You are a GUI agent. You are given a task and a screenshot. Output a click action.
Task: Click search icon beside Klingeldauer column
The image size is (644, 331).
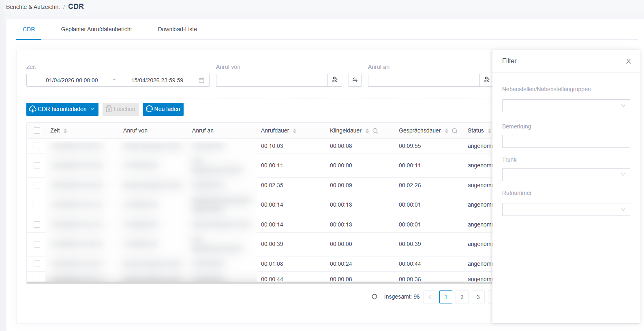click(x=375, y=131)
